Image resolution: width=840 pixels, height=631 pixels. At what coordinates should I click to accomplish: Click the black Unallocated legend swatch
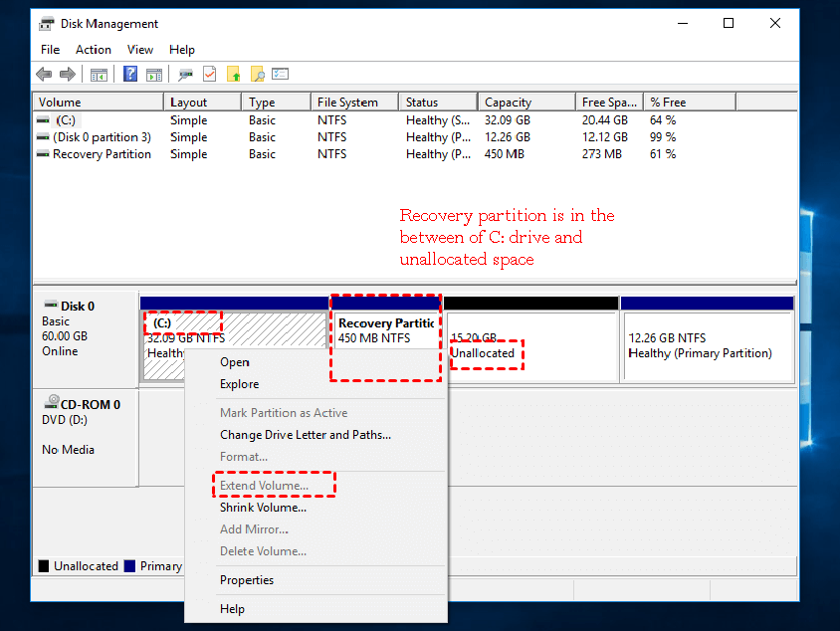tap(41, 565)
